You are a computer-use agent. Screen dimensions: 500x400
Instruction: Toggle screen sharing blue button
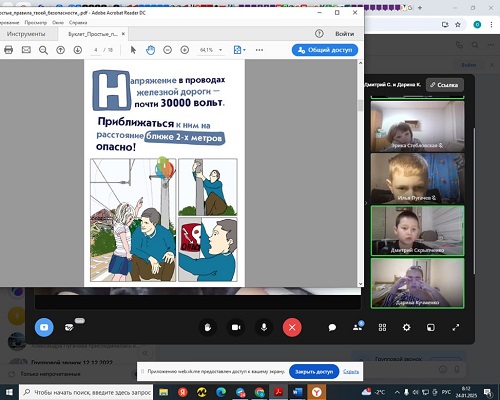tap(44, 327)
